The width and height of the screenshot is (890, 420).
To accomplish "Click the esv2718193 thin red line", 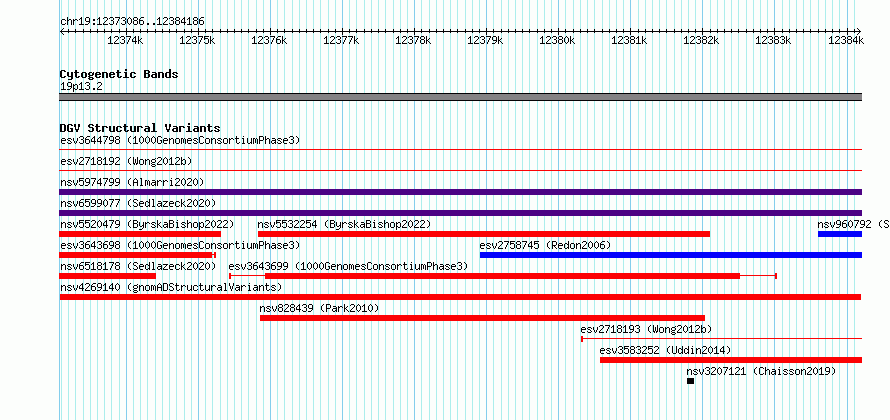I will (721, 339).
